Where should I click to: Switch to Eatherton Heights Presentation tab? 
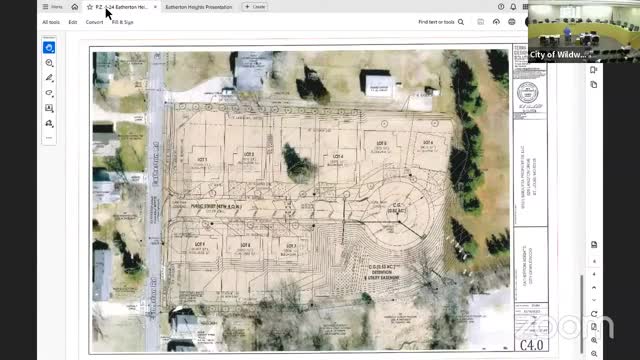point(199,7)
